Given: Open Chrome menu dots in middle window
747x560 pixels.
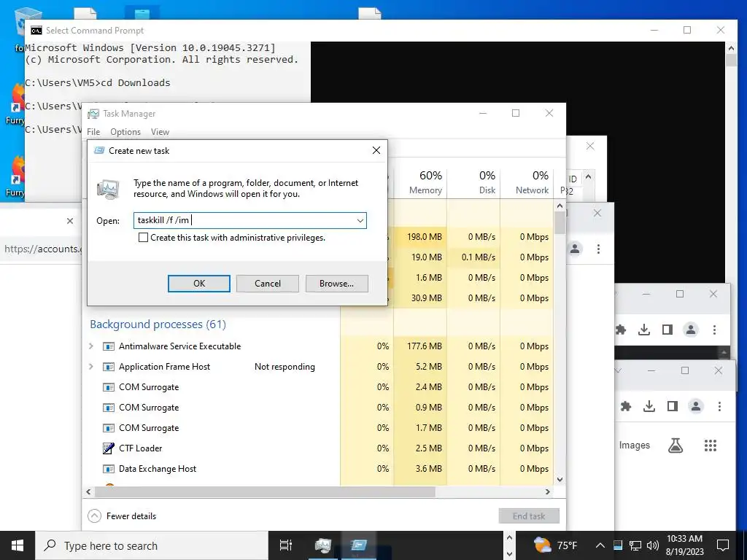Looking at the screenshot, I should point(714,330).
